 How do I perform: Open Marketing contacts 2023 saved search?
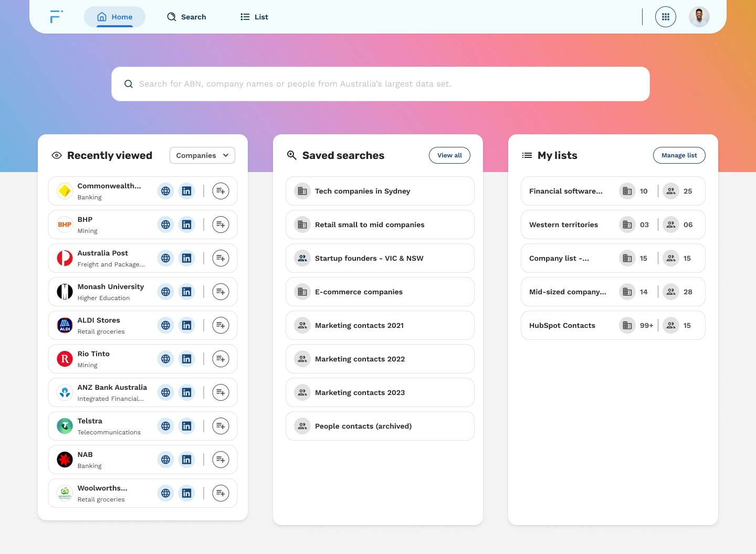(x=380, y=392)
